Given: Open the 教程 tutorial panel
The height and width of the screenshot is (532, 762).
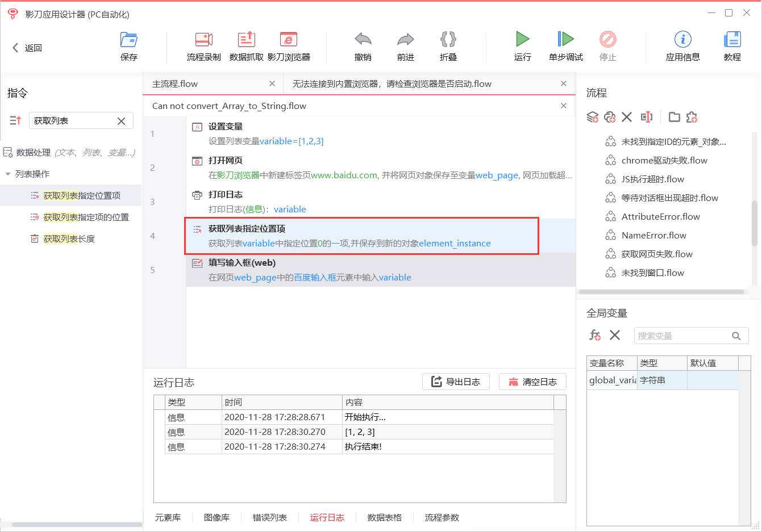Looking at the screenshot, I should pyautogui.click(x=732, y=45).
